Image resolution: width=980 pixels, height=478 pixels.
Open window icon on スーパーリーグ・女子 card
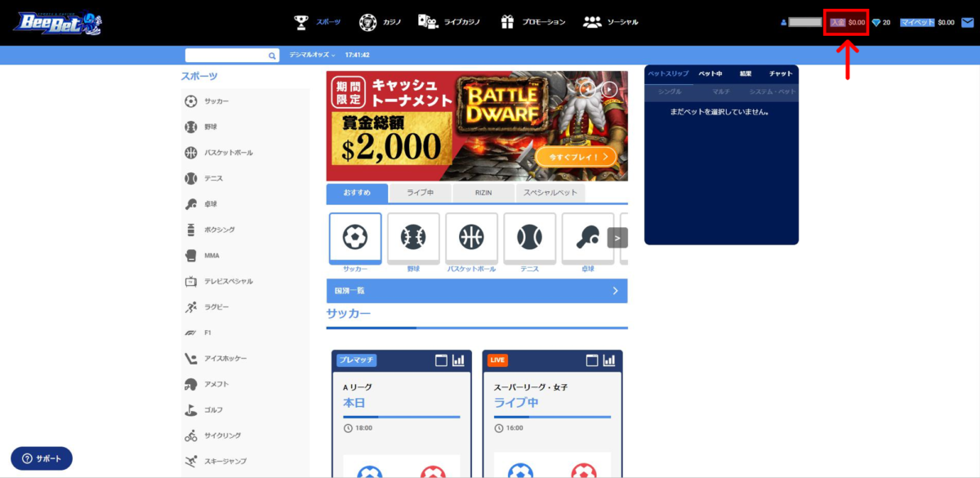point(593,360)
